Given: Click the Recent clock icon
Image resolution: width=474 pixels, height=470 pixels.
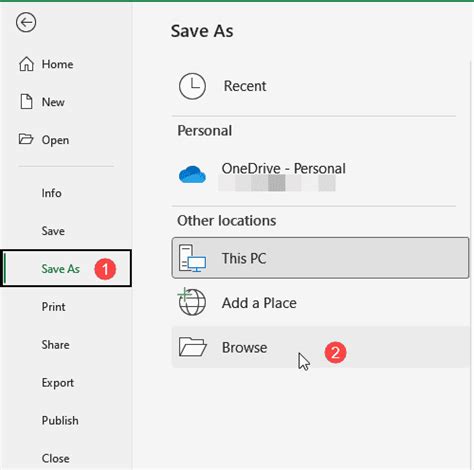Looking at the screenshot, I should pyautogui.click(x=192, y=86).
